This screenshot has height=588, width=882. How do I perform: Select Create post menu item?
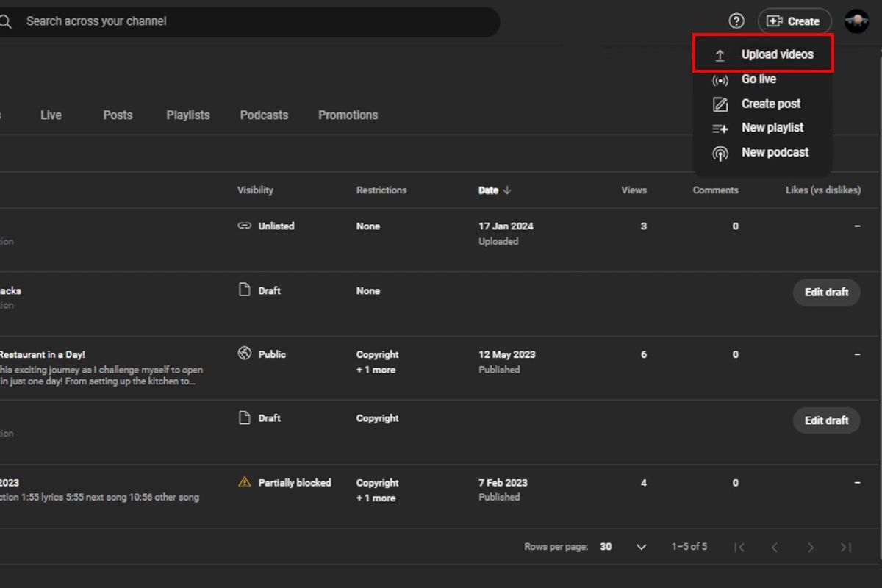click(x=763, y=104)
